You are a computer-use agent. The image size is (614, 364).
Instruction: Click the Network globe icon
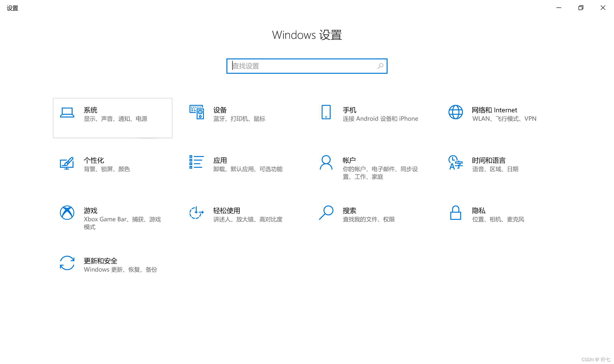(456, 112)
